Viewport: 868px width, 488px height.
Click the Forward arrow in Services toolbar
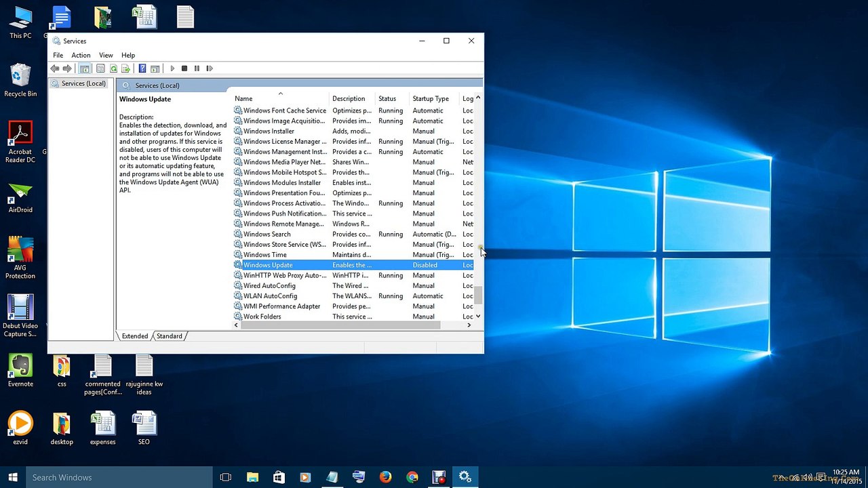(67, 68)
